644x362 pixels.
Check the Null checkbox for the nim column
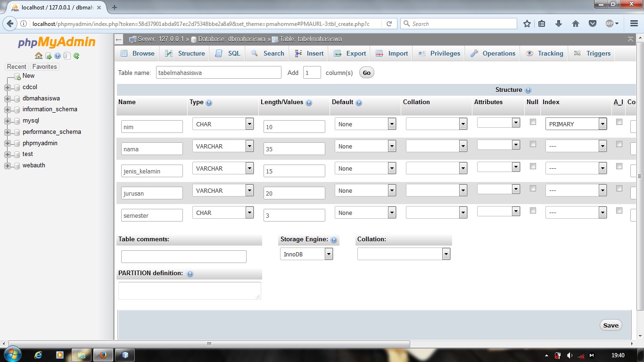[533, 122]
